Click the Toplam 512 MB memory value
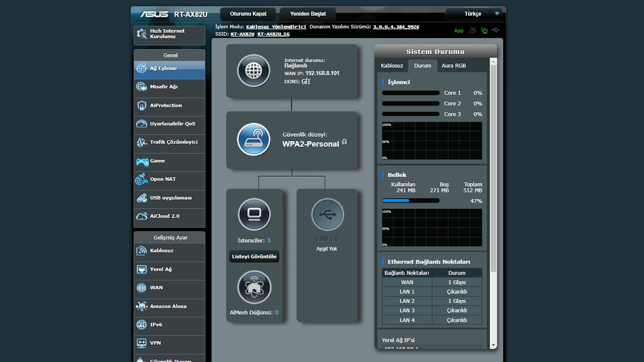Viewport: 644px width, 362px height. pos(472,191)
